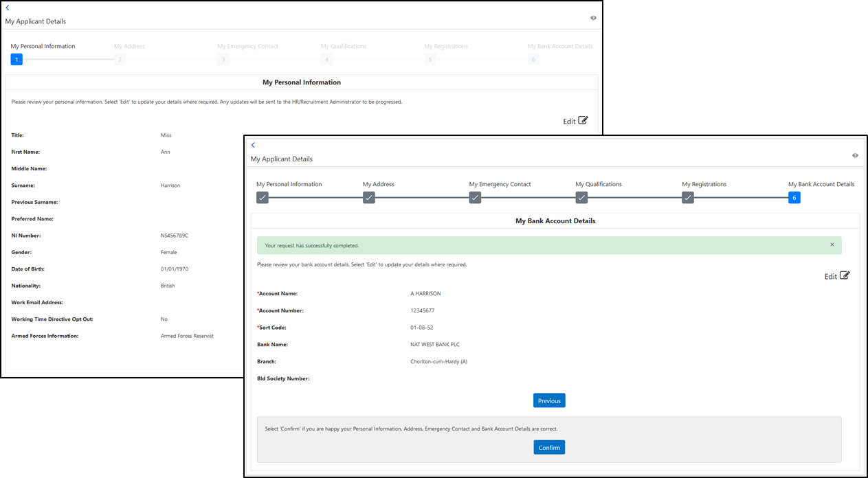Click the My Personal Information section heading
The image size is (868, 478).
pyautogui.click(x=302, y=82)
